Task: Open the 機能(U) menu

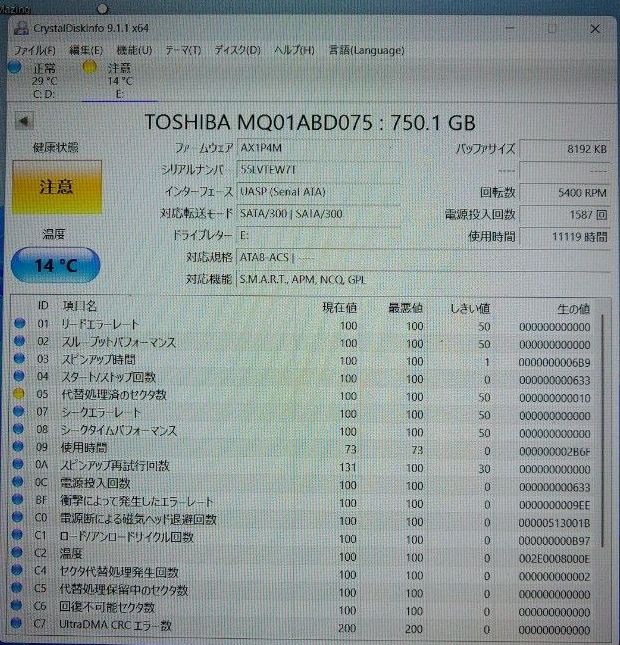Action: (x=134, y=50)
